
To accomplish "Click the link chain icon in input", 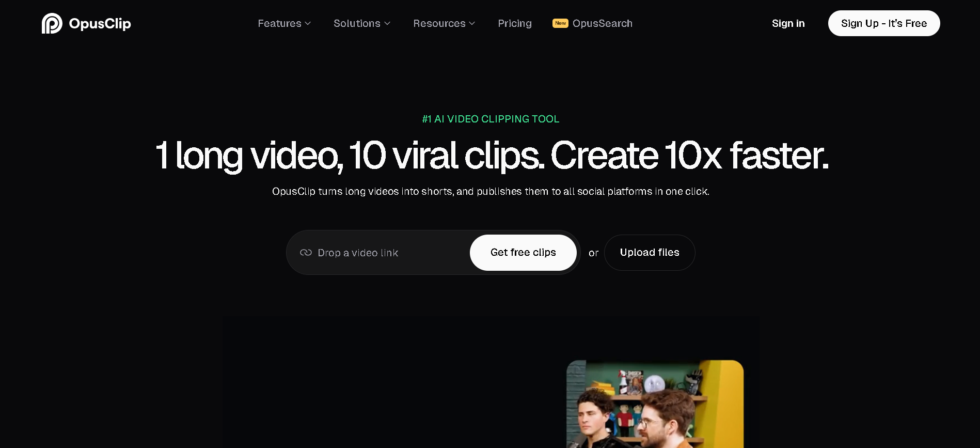I will click(x=306, y=253).
